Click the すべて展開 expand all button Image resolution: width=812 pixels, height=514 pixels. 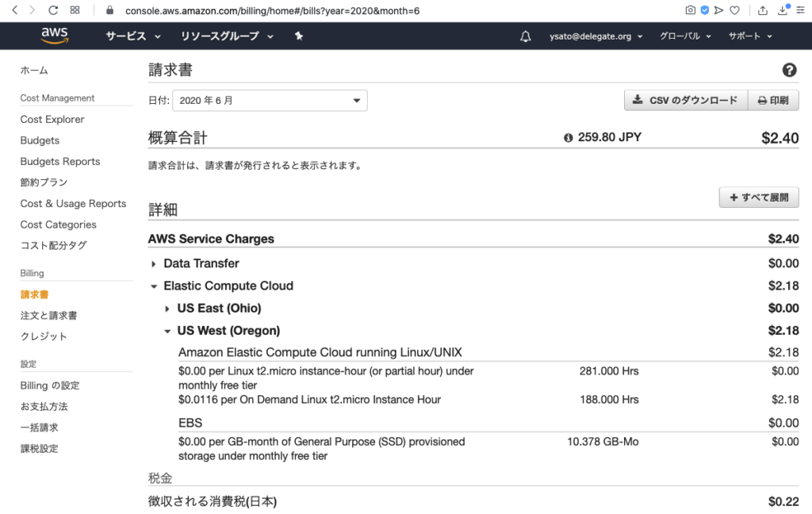point(759,198)
